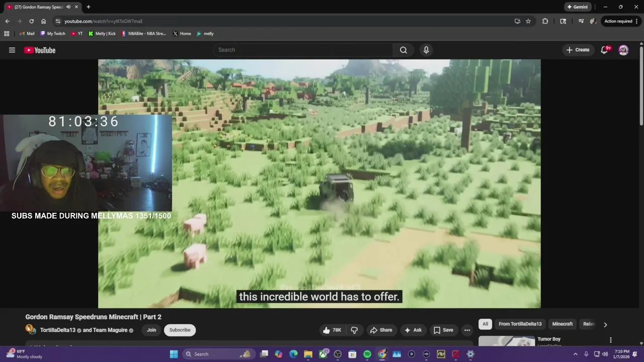Click the browser address bar URL
Screen dimensions: 644x362
pyautogui.click(x=103, y=21)
